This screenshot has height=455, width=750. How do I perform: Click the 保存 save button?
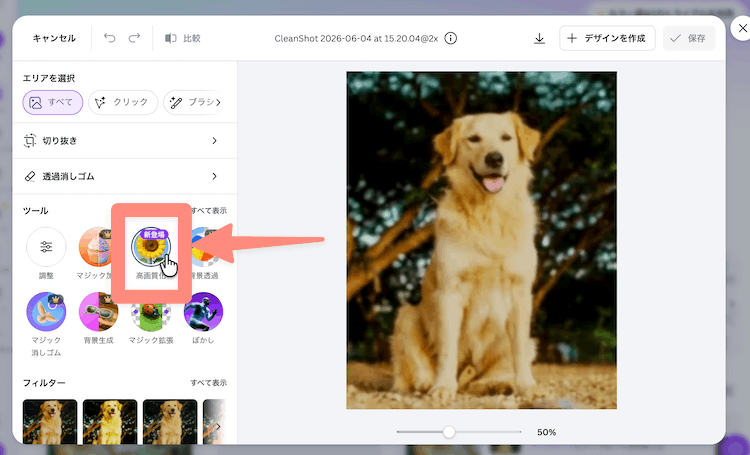(689, 38)
